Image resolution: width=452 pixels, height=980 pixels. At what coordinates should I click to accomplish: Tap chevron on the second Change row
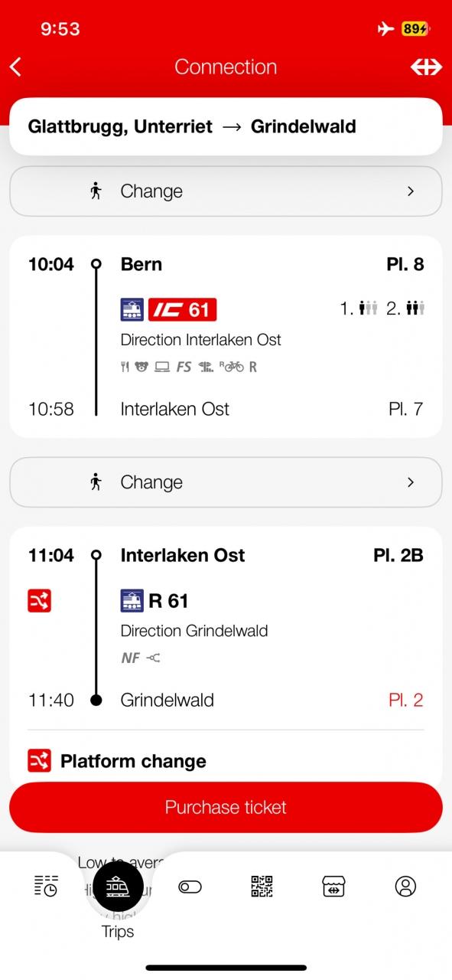click(x=411, y=482)
